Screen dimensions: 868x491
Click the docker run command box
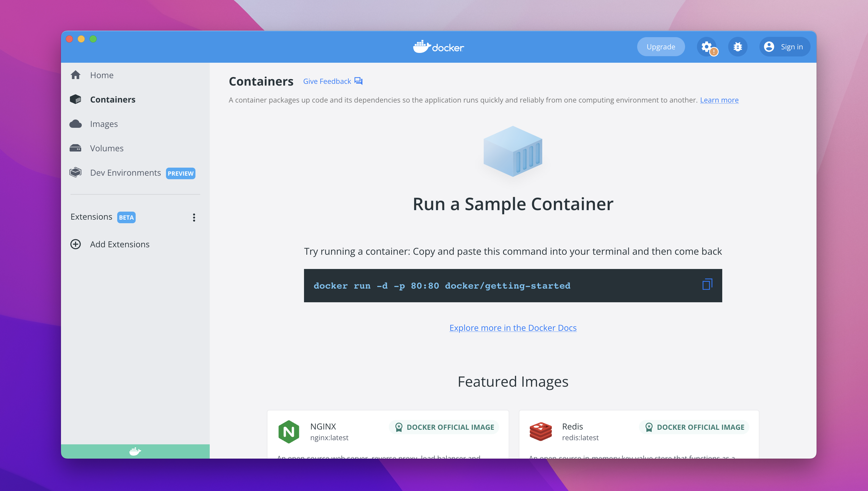[472, 285]
